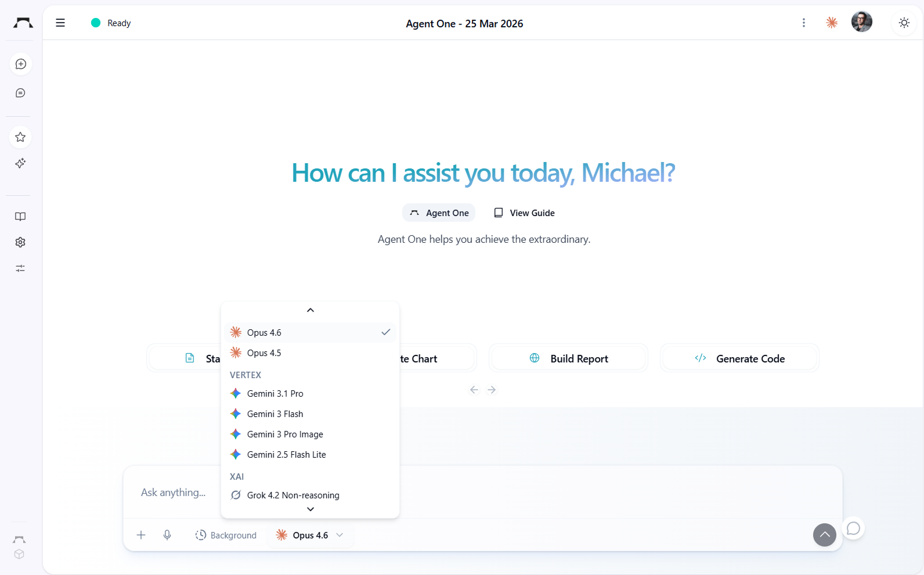The image size is (924, 575).
Task: Focus the Ask anything input field
Action: pyautogui.click(x=482, y=493)
